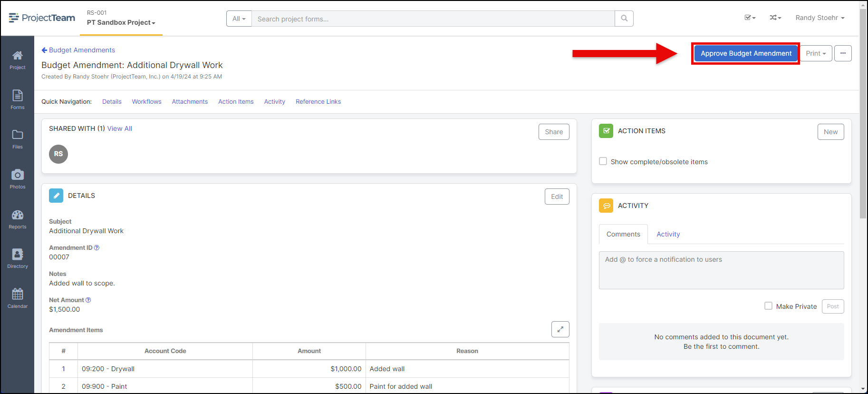Toggle Show complete/obsolete items checkbox
Image resolution: width=868 pixels, height=394 pixels.
[603, 161]
